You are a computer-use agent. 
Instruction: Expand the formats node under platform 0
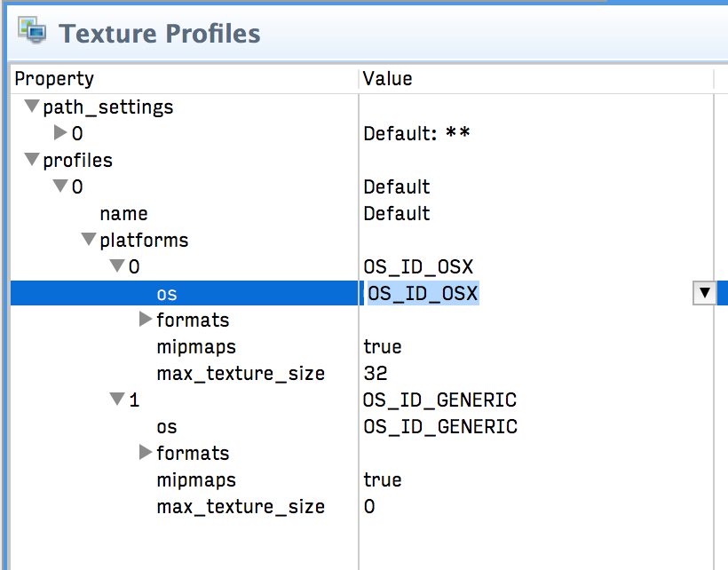(x=145, y=319)
